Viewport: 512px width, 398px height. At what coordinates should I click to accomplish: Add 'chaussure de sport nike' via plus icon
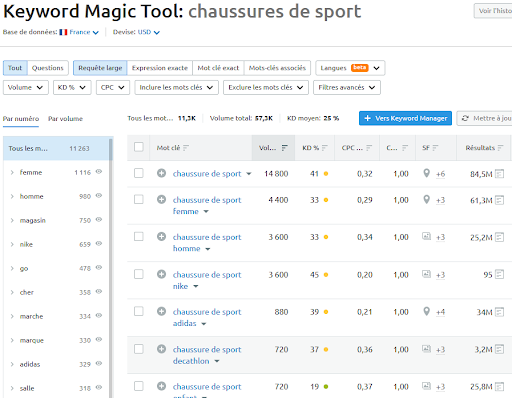tap(161, 274)
